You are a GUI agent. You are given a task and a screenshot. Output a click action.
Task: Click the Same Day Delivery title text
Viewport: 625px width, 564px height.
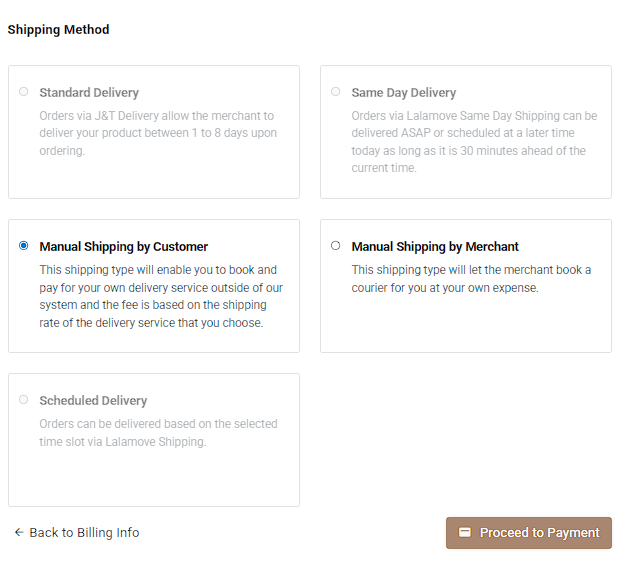coord(403,93)
